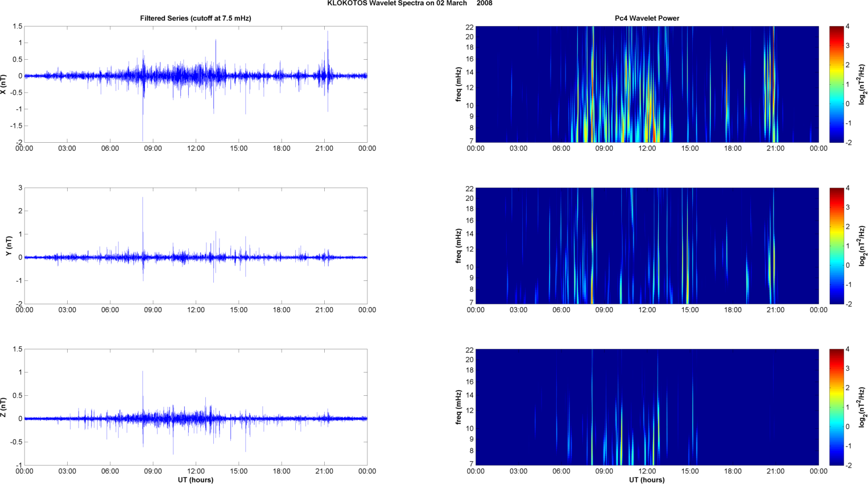This screenshot has height=484, width=868.
Task: Click "freq (mHz)" label of the Z-component spectrogram
Action: pyautogui.click(x=458, y=407)
